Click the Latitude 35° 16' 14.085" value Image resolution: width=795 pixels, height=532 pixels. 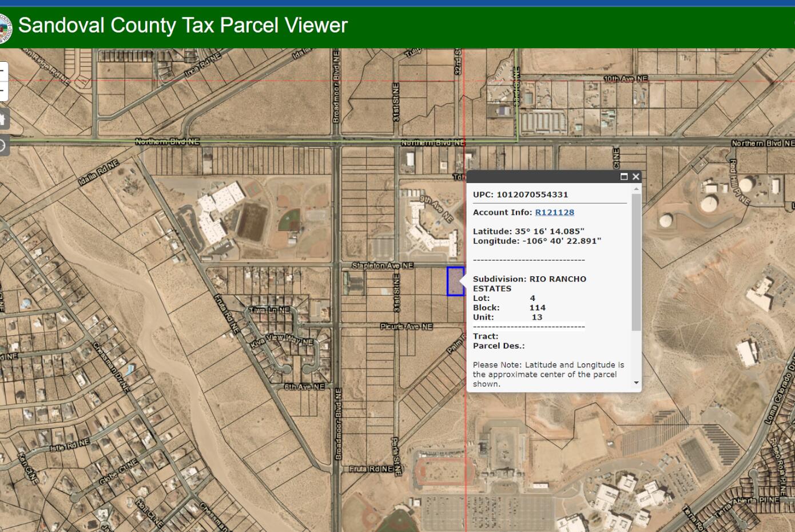528,232
